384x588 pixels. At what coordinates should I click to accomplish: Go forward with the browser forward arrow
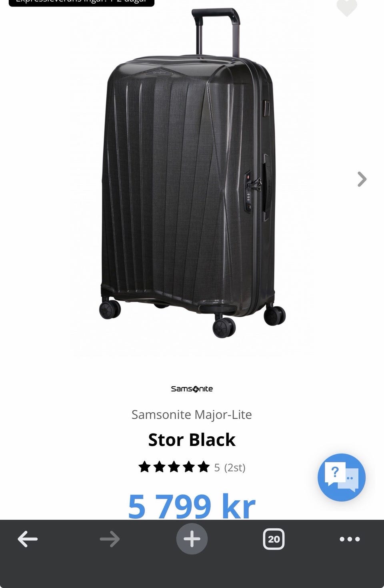pyautogui.click(x=110, y=539)
